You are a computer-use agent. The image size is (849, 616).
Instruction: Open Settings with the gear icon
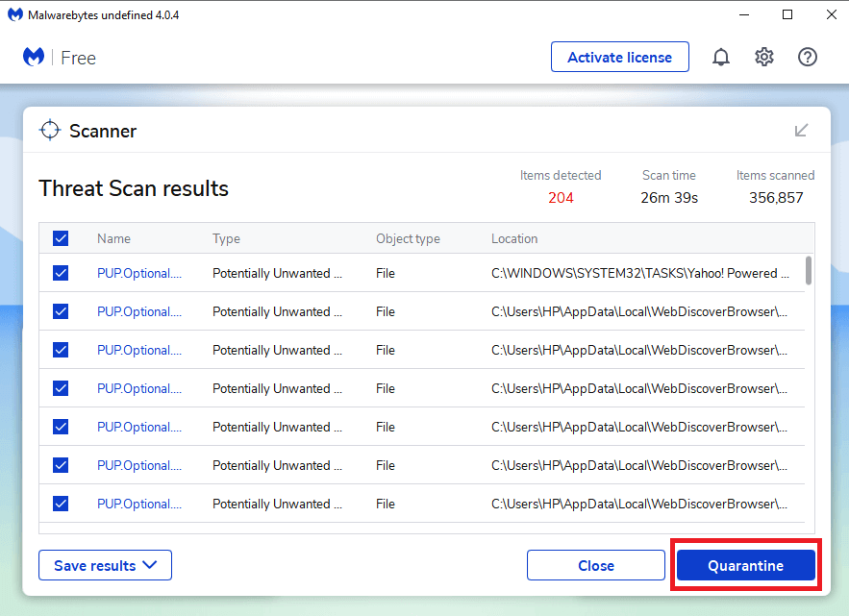764,57
